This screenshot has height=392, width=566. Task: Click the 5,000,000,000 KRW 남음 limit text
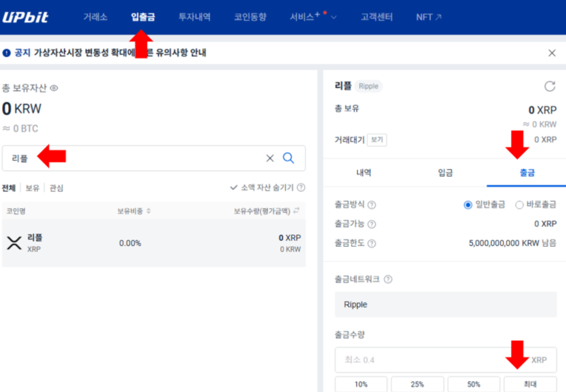513,243
